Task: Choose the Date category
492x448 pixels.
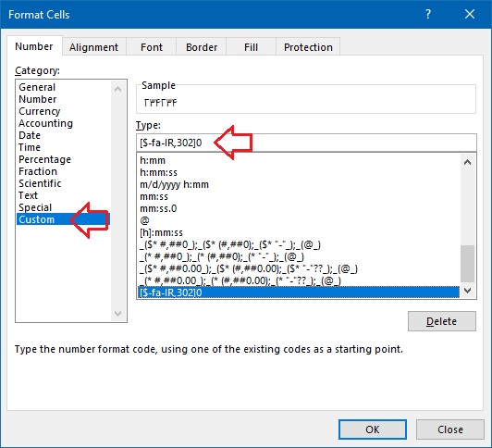Action: (x=30, y=135)
